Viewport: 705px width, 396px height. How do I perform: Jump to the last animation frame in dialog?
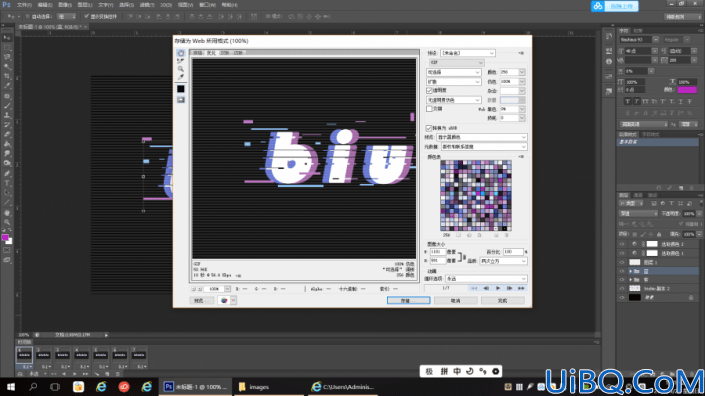(521, 288)
